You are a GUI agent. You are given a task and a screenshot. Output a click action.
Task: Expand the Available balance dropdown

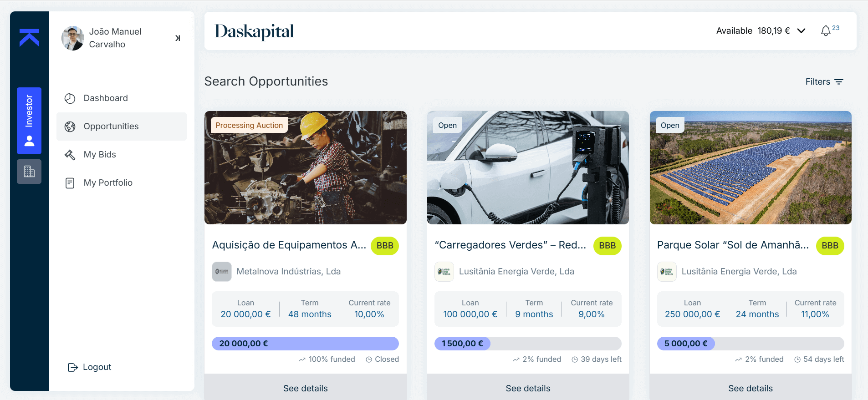click(802, 31)
